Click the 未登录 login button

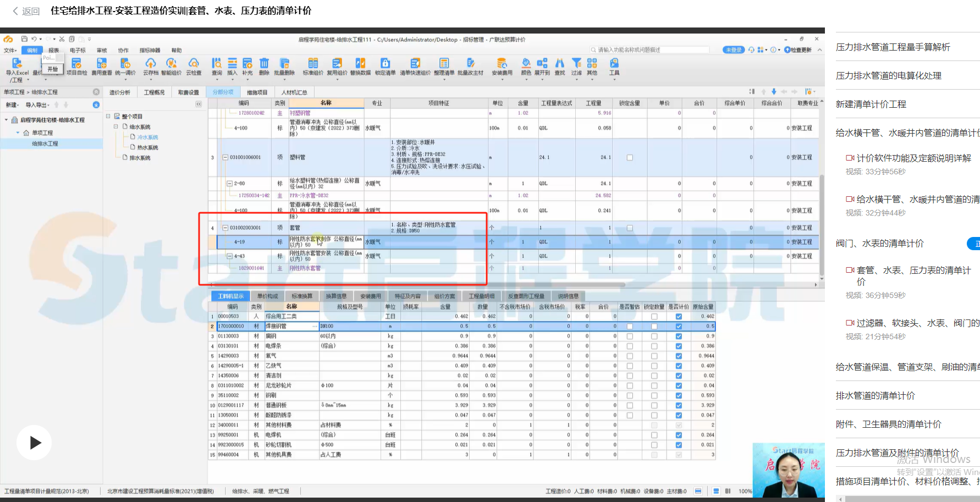point(733,49)
